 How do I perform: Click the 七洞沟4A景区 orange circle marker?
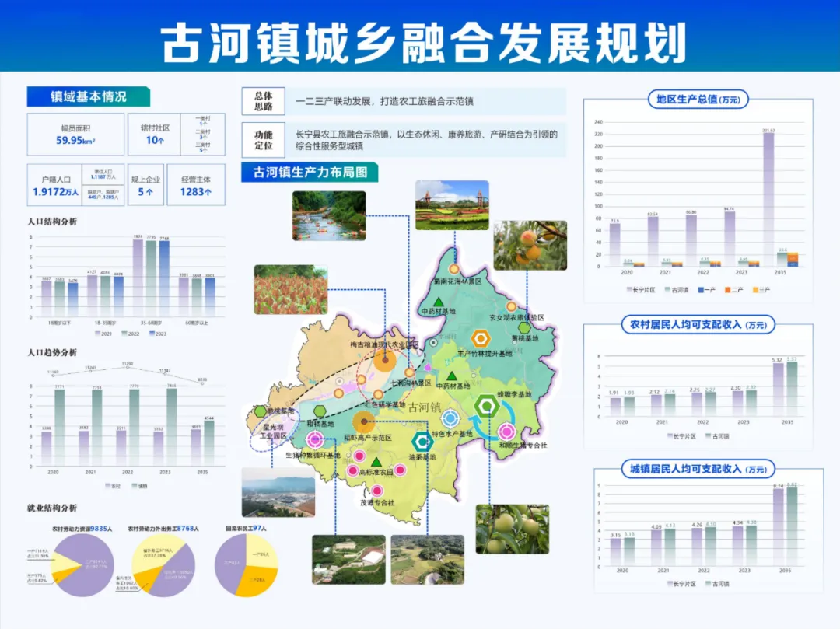tap(410, 372)
